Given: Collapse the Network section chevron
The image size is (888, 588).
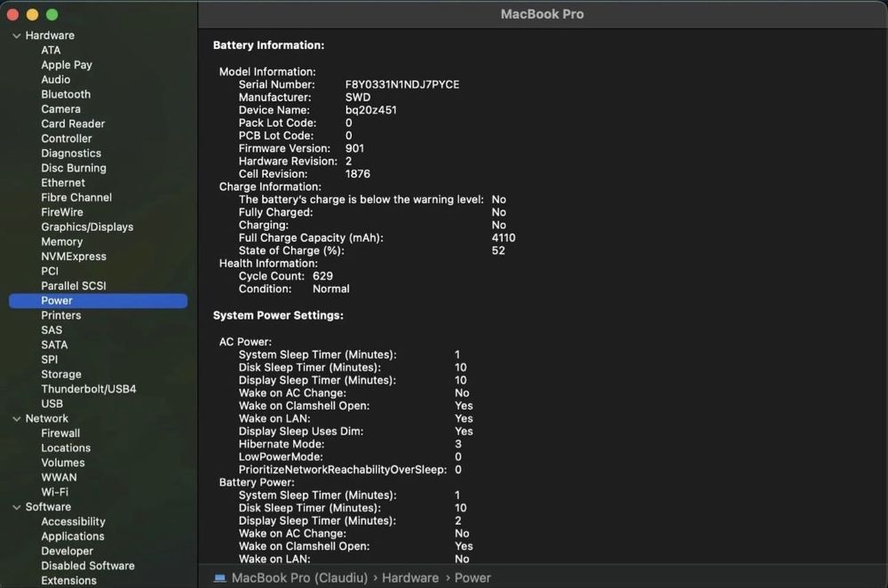Looking at the screenshot, I should 16,418.
